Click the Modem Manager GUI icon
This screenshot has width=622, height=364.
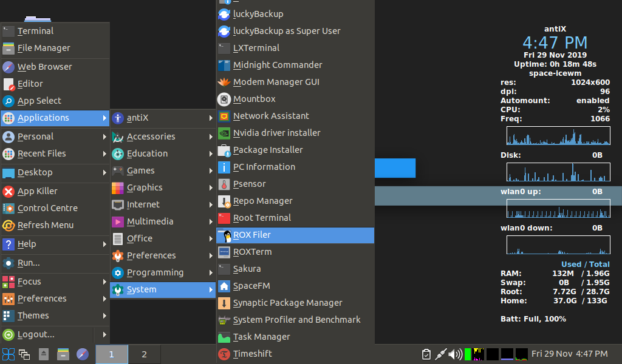point(224,83)
